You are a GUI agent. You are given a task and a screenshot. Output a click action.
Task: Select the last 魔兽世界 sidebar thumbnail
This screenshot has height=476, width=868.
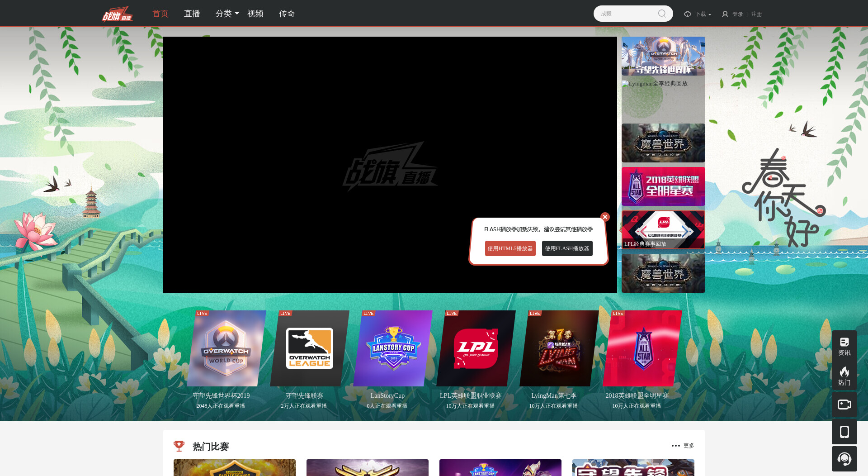[663, 273]
